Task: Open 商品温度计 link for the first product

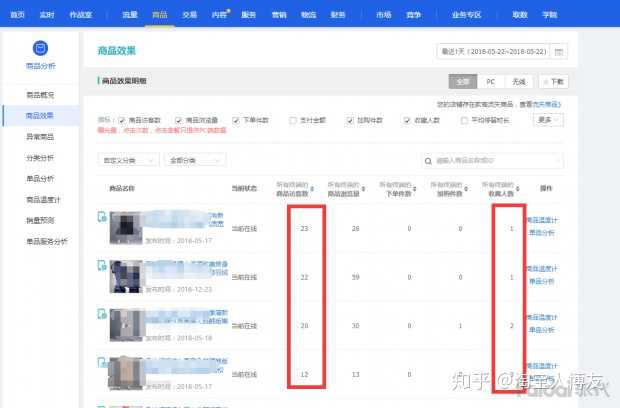Action: coord(546,219)
